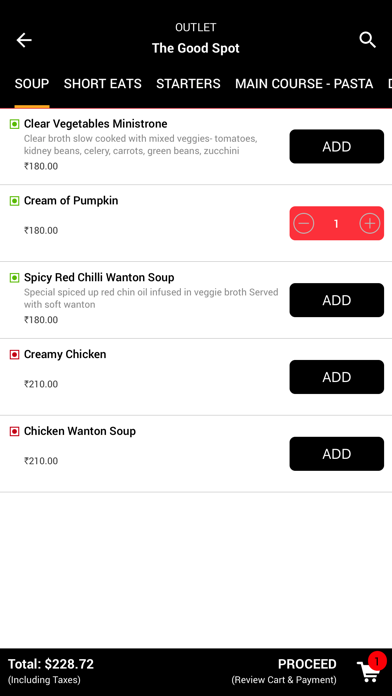Click veg indicator beside Spicy Red Chilli Wanton Soup
This screenshot has height=696, width=392.
pyautogui.click(x=14, y=278)
